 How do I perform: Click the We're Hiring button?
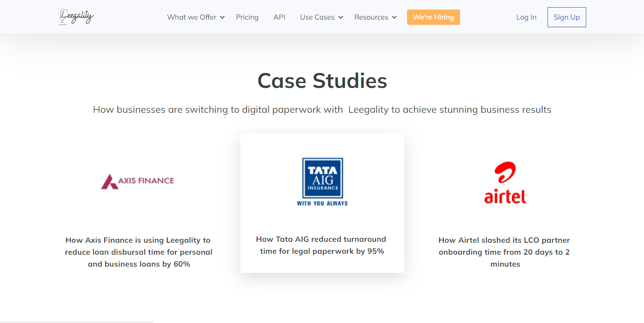tap(433, 17)
